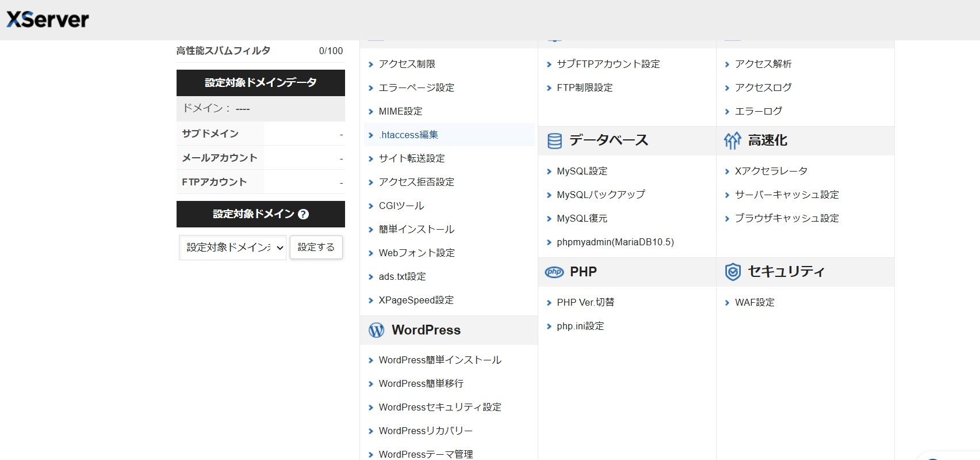Click the 設定対象ドメインデータ header

(261, 83)
